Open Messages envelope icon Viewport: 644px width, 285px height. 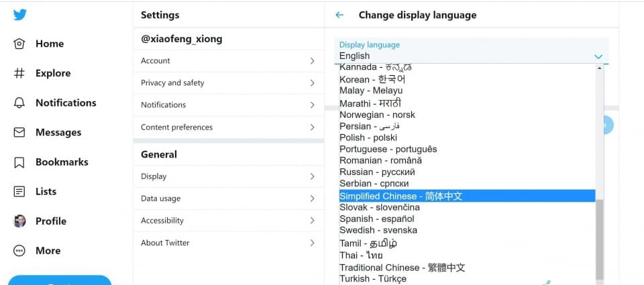[x=19, y=132]
